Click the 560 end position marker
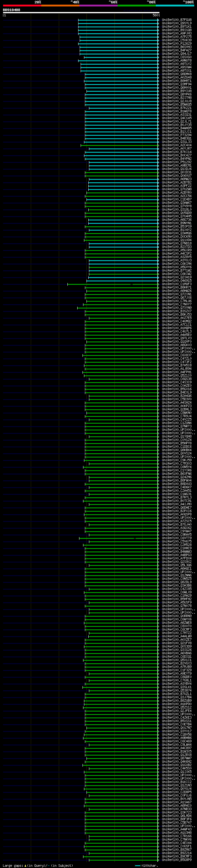197x868 pixels. click(155, 15)
